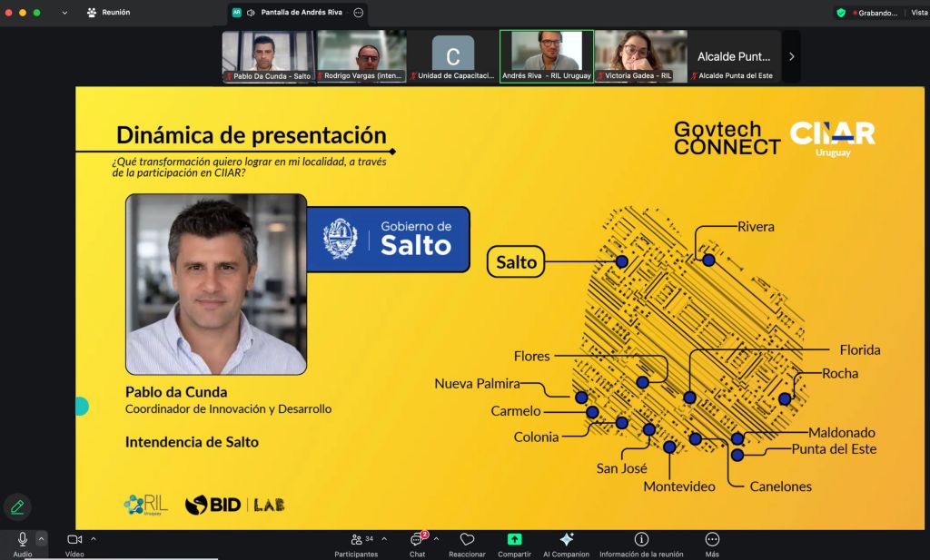Expand audio options arrow next to microphone
This screenshot has height=560, width=930.
pyautogui.click(x=41, y=538)
